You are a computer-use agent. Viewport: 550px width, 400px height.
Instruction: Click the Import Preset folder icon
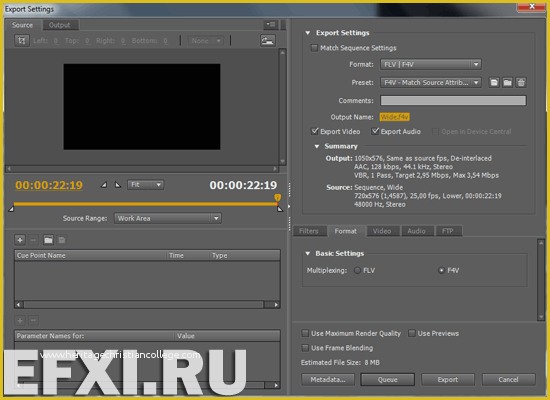pos(507,82)
